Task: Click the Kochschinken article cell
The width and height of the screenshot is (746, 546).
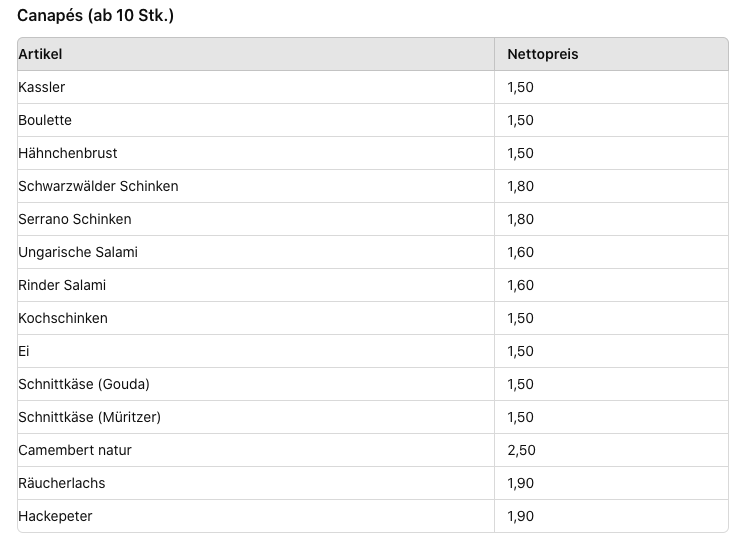Action: pos(63,318)
